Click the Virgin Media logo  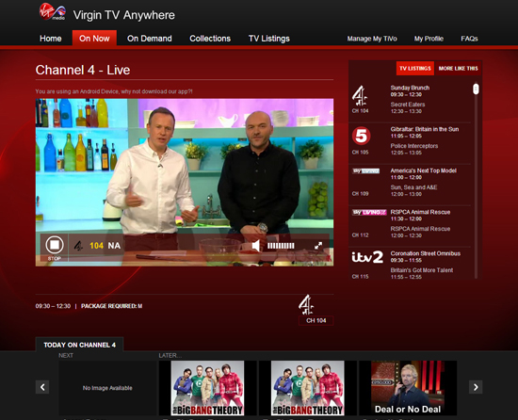(x=52, y=12)
